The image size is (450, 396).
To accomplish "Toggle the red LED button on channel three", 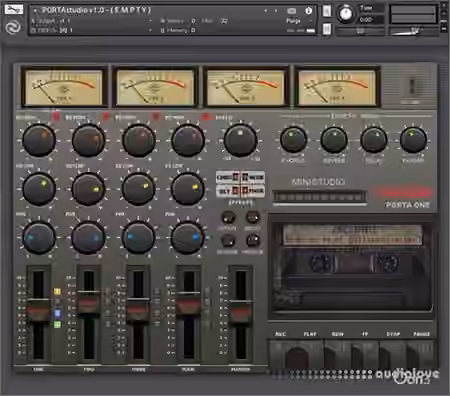I will 156,117.
